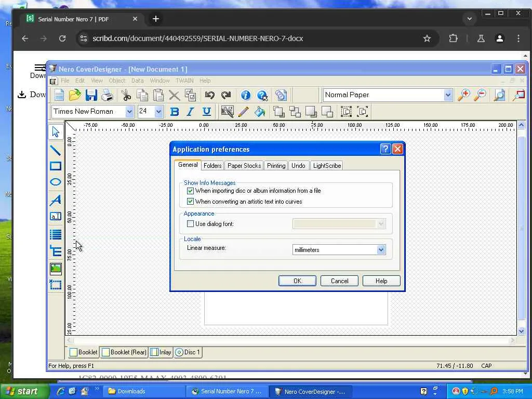Reload the Scribd page in Chrome
The width and height of the screenshot is (532, 399).
pyautogui.click(x=62, y=38)
